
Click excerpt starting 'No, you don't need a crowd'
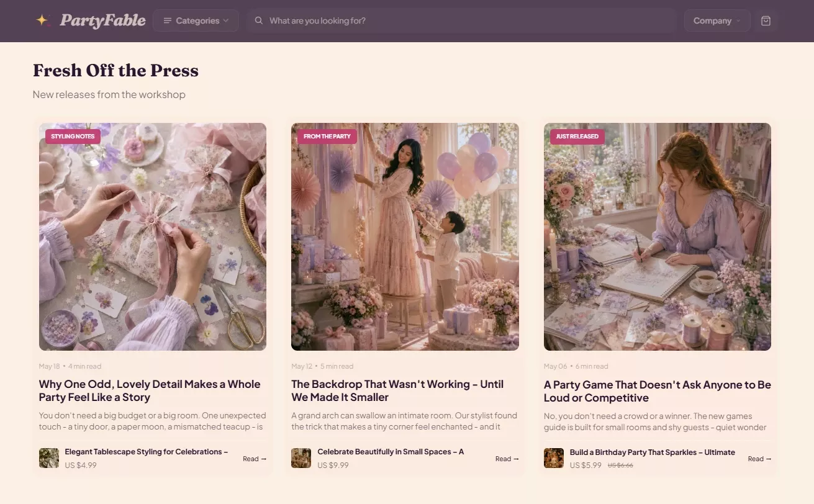pos(655,421)
